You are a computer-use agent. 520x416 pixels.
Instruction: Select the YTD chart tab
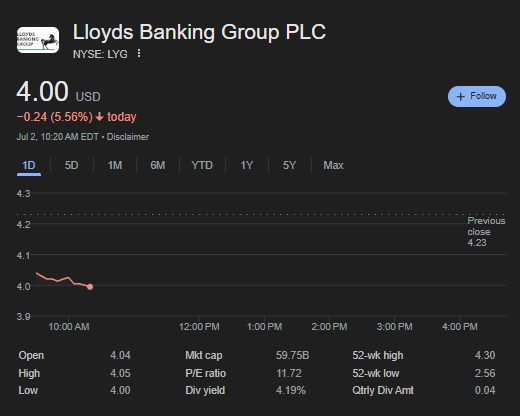coord(202,165)
